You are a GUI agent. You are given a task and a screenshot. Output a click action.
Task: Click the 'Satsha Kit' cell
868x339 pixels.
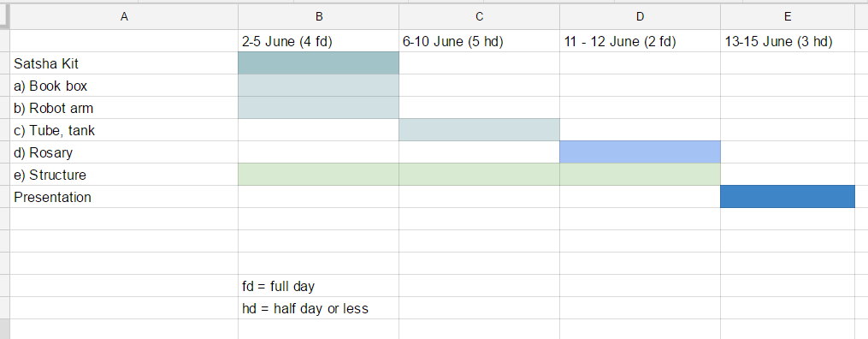click(x=124, y=63)
